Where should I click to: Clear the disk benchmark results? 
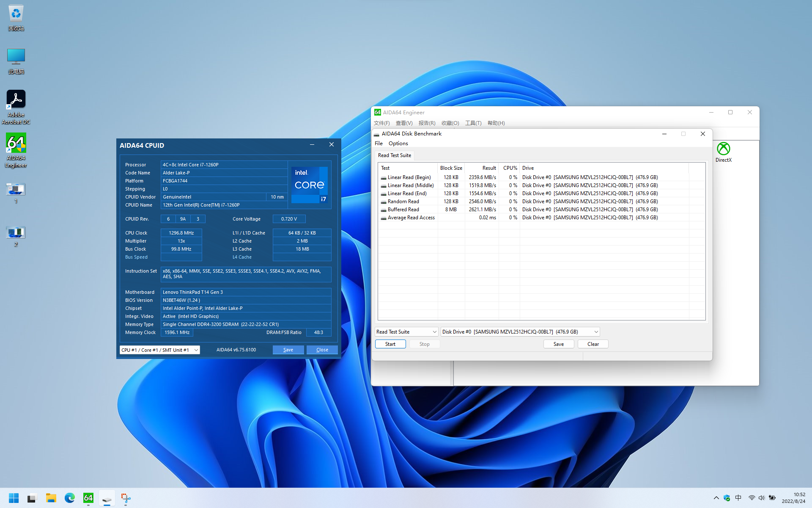click(593, 344)
